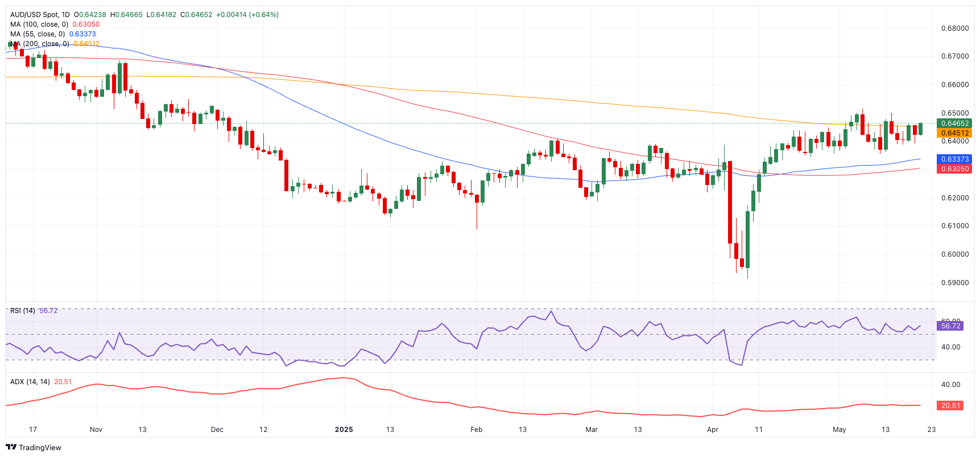Click the 0.59000 price axis label
This screenshot has height=457, width=980.
click(x=954, y=283)
